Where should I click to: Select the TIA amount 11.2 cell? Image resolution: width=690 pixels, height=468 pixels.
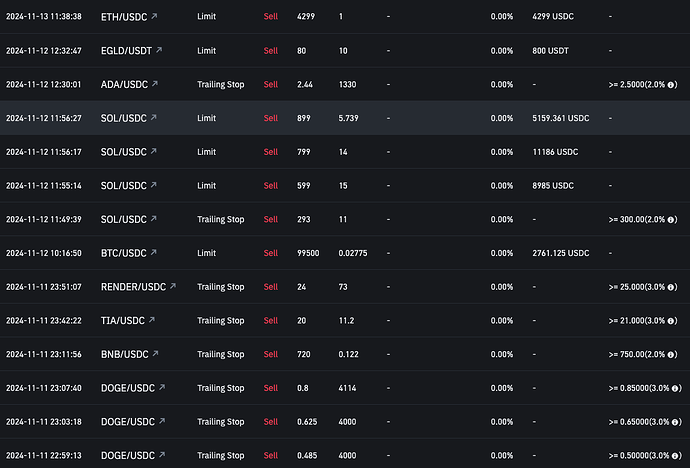pyautogui.click(x=346, y=321)
